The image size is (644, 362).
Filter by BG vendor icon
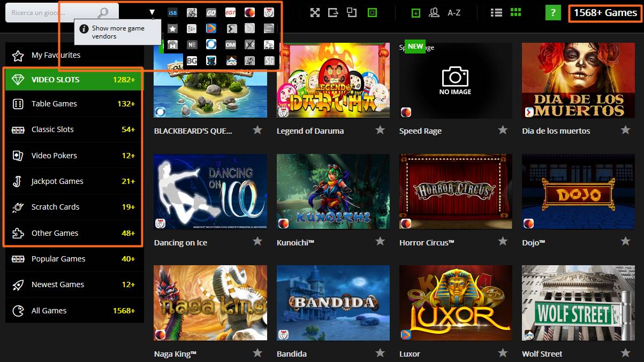192,61
